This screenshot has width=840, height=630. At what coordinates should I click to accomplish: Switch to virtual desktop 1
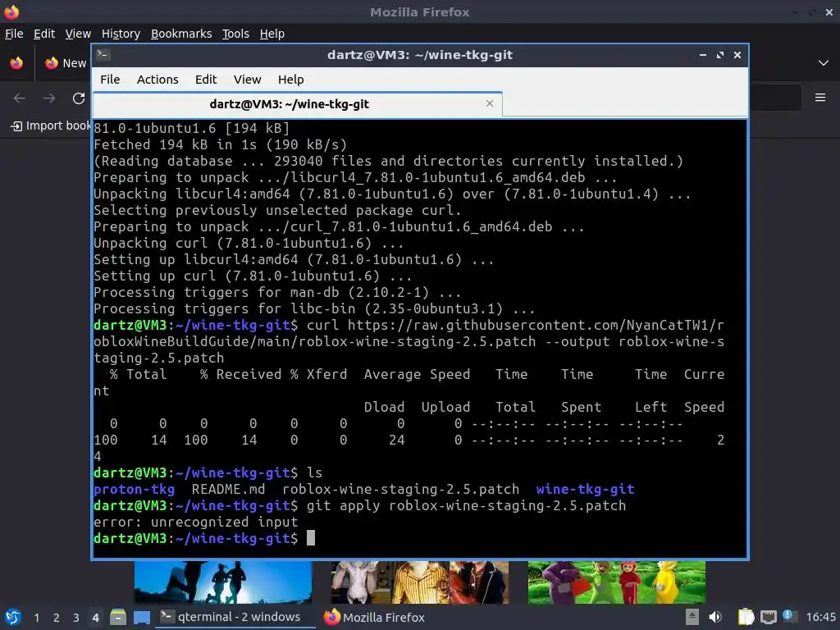point(36,618)
